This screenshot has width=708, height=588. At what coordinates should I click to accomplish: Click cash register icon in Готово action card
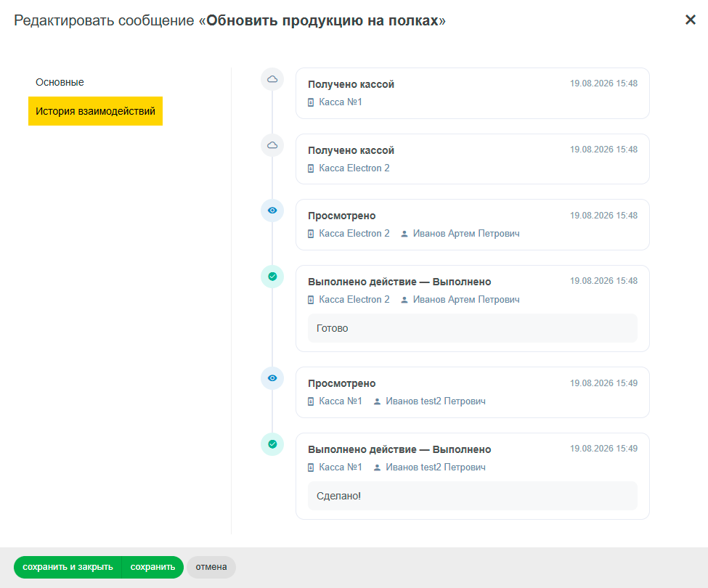pyautogui.click(x=311, y=300)
